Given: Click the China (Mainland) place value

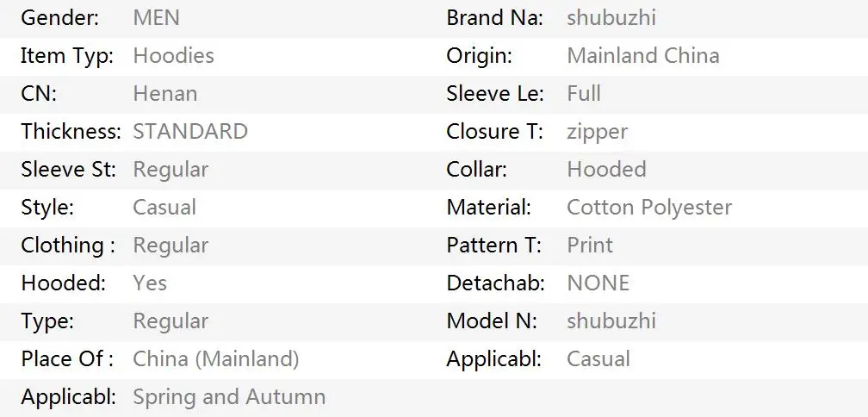Looking at the screenshot, I should coord(216,359).
